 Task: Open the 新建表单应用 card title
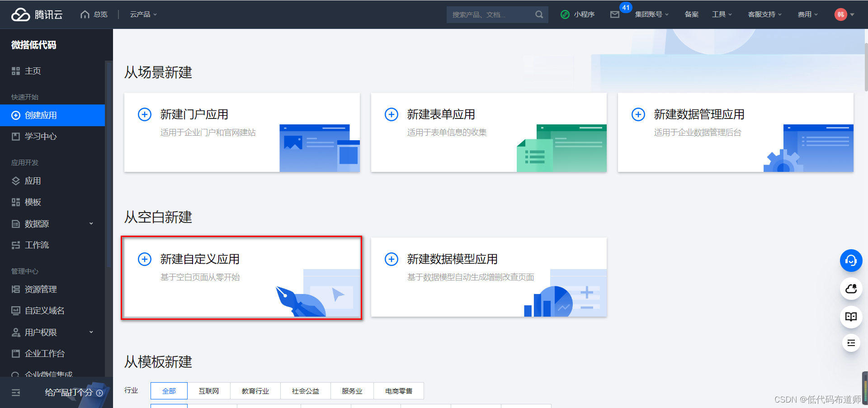441,114
